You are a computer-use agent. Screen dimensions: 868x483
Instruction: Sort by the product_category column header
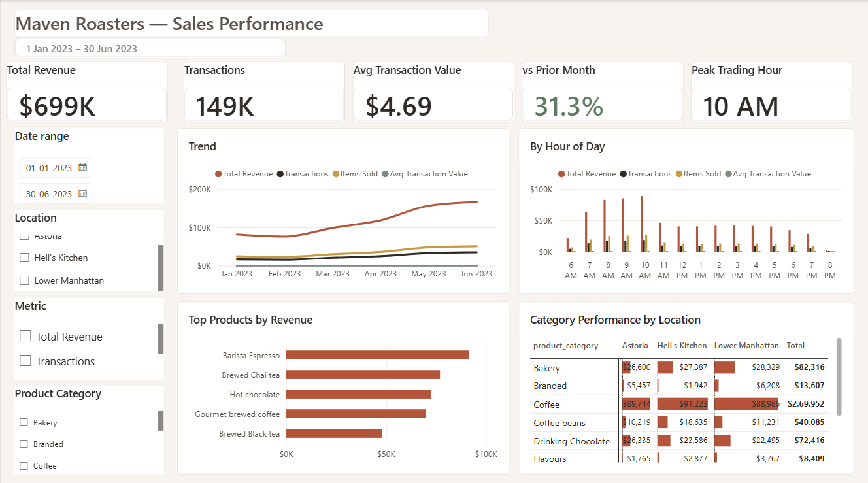click(565, 346)
